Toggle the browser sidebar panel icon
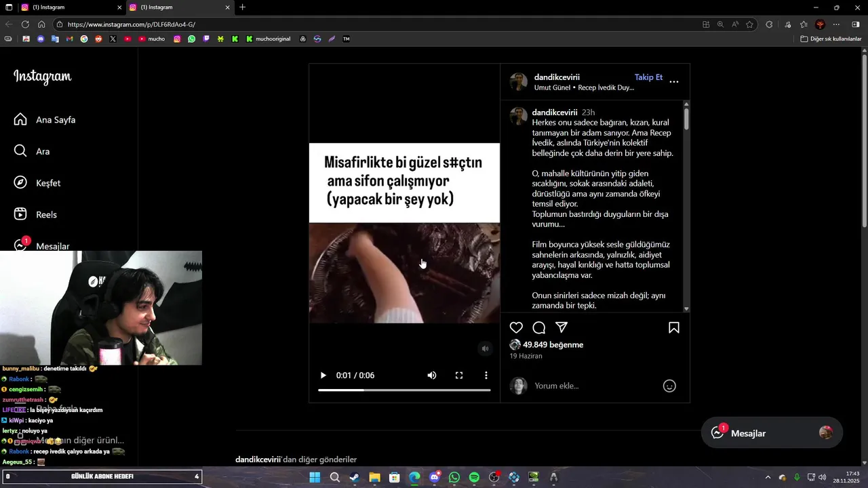868x488 pixels. click(x=855, y=24)
